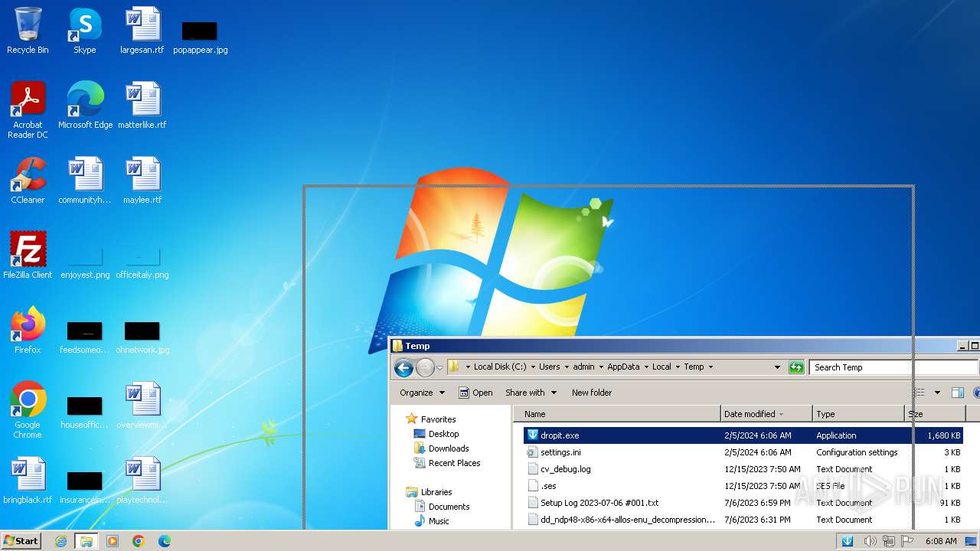Select matterlike.rtf document icon
Viewport: 980px width, 551px height.
[x=142, y=106]
